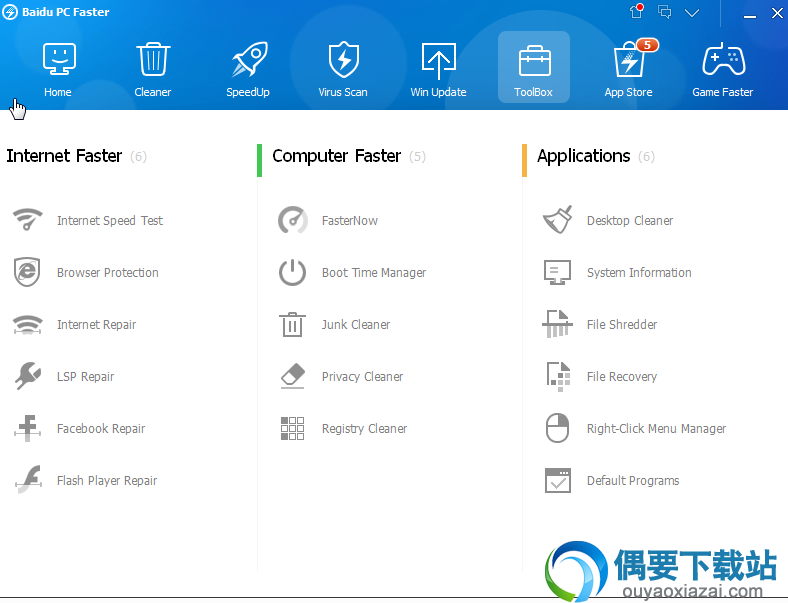Open Boot Time Manager
Screen dimensions: 788x603
click(374, 272)
